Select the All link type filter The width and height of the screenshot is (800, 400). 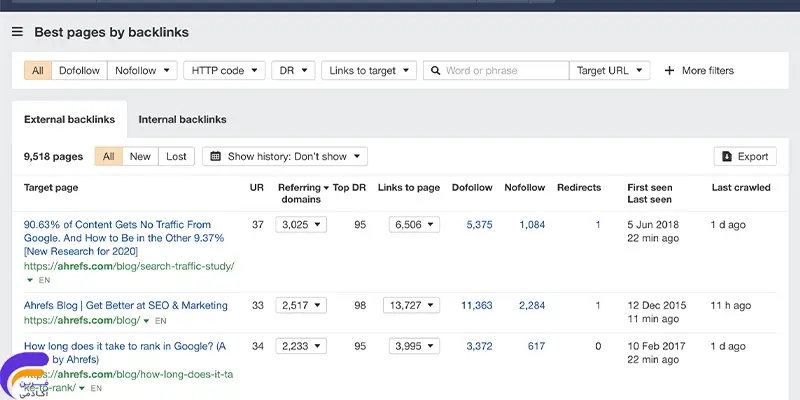tap(38, 71)
